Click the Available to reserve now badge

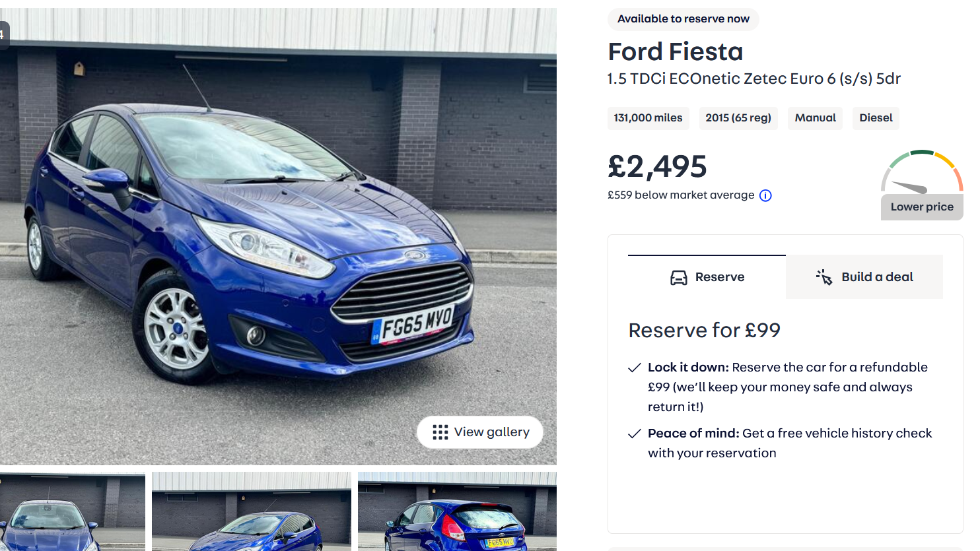[x=683, y=19]
